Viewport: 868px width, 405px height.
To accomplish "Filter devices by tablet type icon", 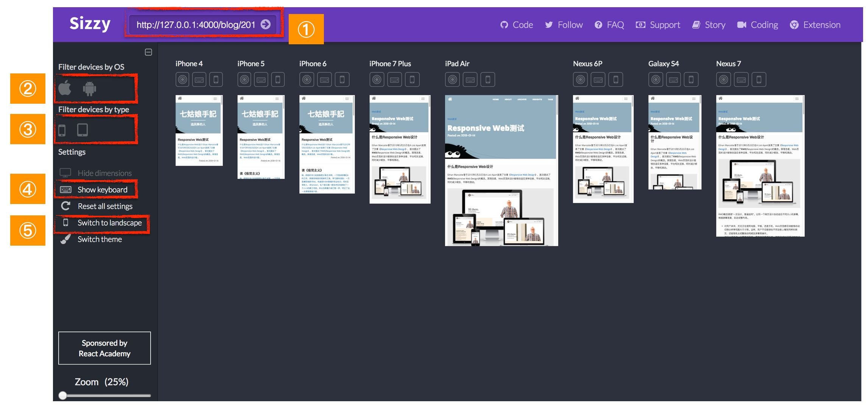I will tap(82, 130).
